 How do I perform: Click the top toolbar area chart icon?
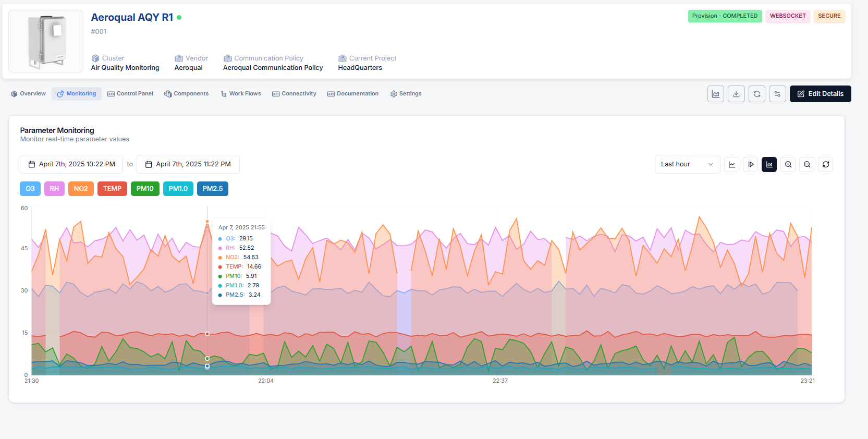coord(716,94)
